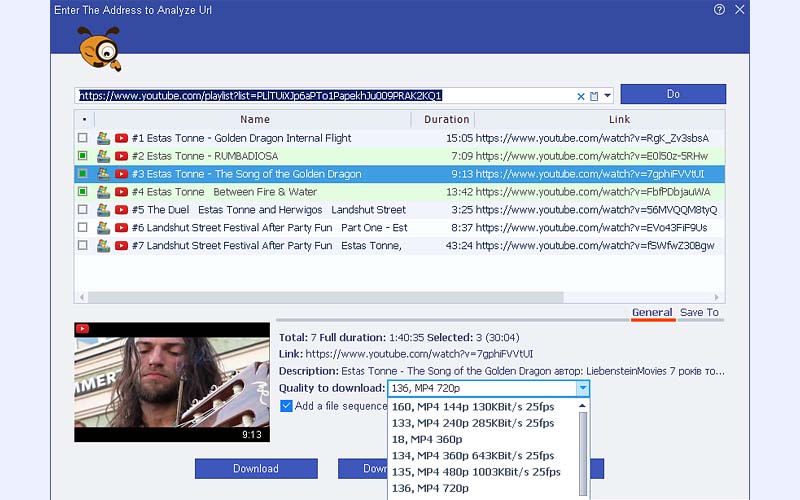Viewport: 800px width, 500px height.
Task: Clear the URL field with the X icon
Action: point(581,96)
